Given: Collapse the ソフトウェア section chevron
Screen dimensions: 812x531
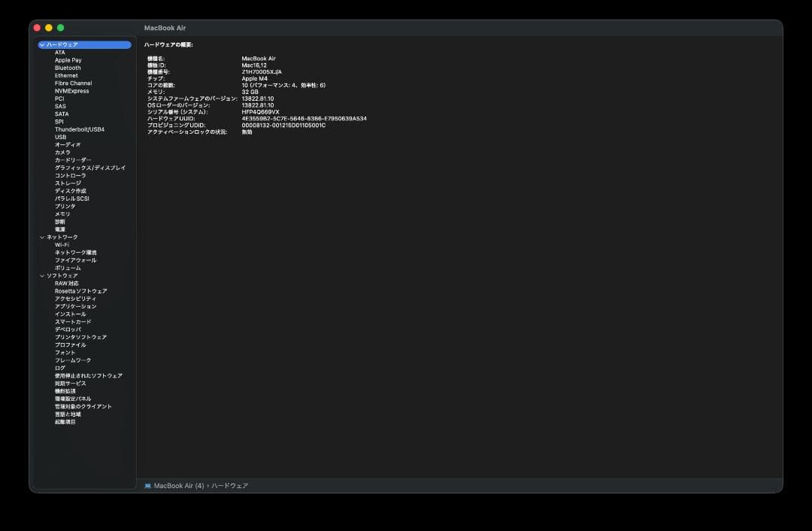Looking at the screenshot, I should point(42,276).
